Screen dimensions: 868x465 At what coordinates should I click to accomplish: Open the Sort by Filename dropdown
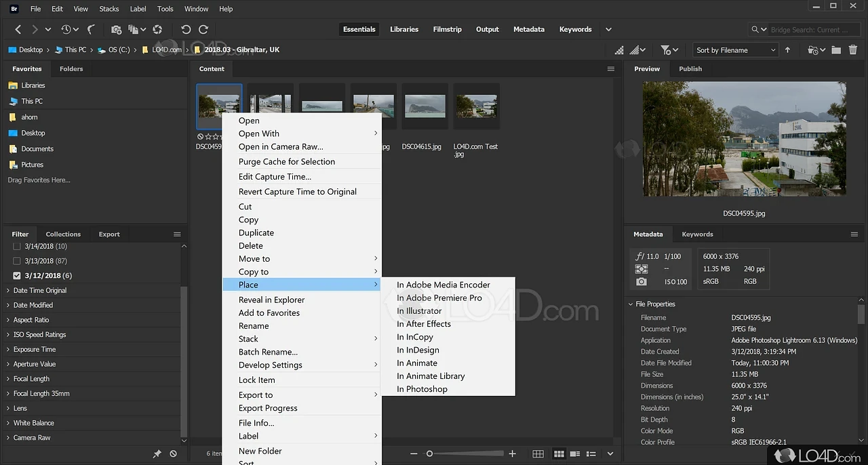(x=735, y=50)
